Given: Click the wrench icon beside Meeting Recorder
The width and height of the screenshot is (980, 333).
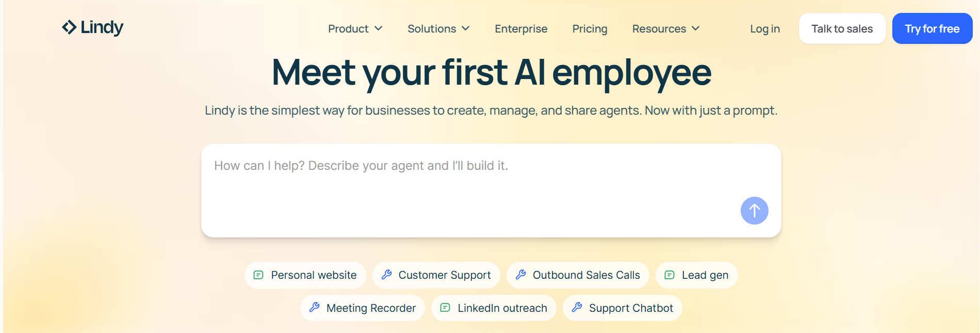Looking at the screenshot, I should 315,308.
